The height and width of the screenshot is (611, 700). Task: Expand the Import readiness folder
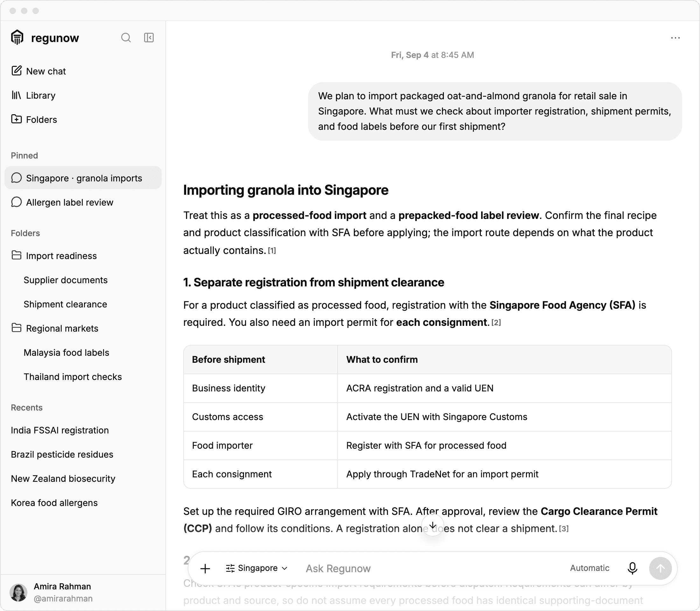(83, 256)
